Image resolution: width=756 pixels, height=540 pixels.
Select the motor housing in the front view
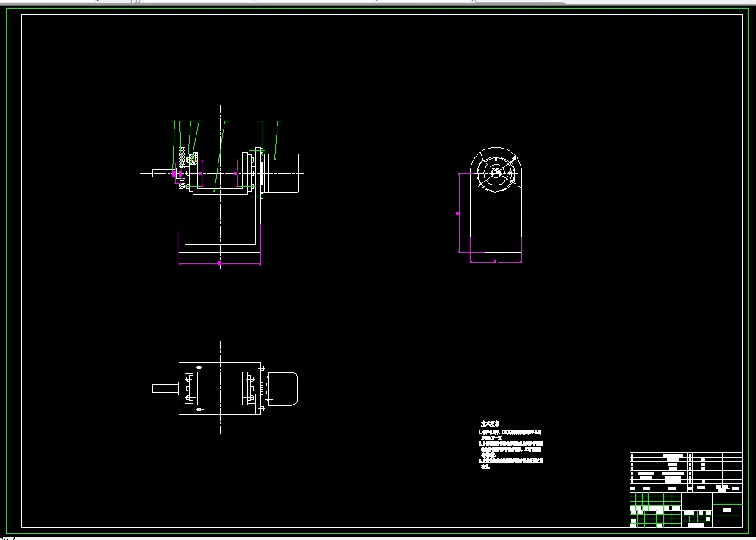click(x=282, y=173)
